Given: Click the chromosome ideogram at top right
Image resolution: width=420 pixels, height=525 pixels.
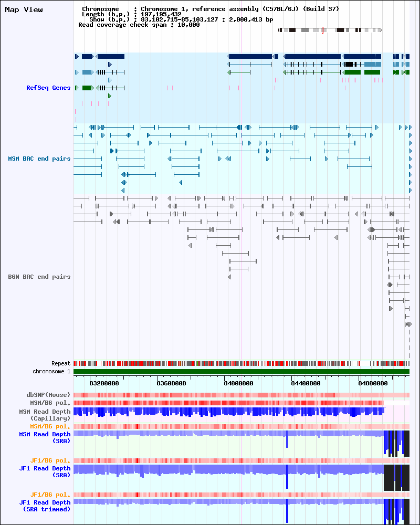Looking at the screenshot, I should tap(330, 30).
